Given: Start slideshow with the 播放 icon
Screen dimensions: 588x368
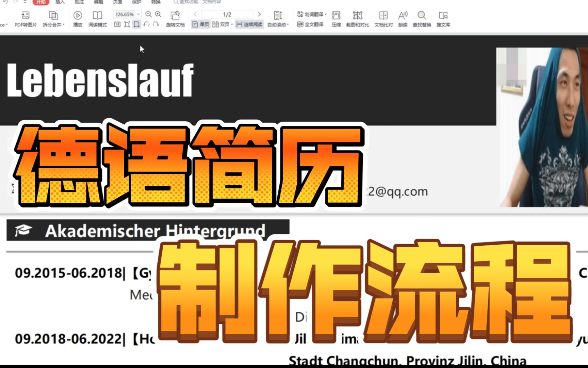Looking at the screenshot, I should pyautogui.click(x=78, y=15).
